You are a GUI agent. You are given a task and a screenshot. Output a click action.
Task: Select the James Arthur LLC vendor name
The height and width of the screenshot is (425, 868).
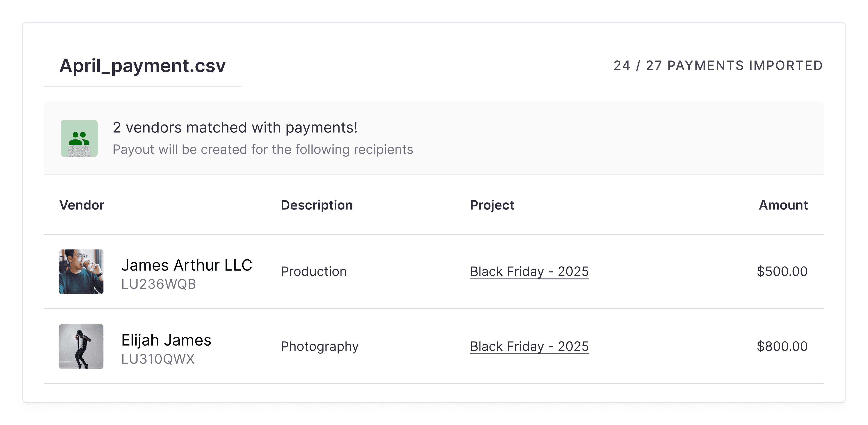(187, 265)
